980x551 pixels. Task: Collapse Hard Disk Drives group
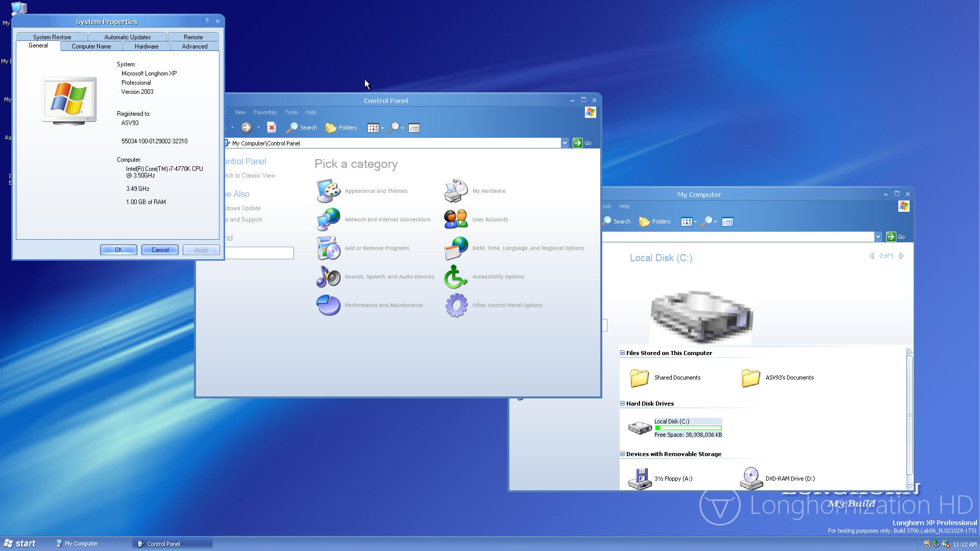pos(622,404)
